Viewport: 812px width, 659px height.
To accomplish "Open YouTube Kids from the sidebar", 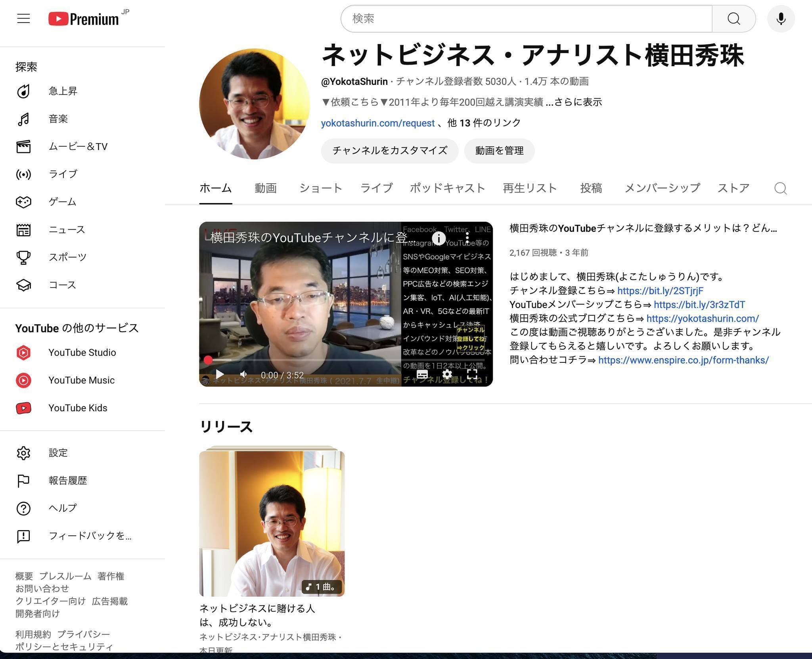I will tap(78, 408).
